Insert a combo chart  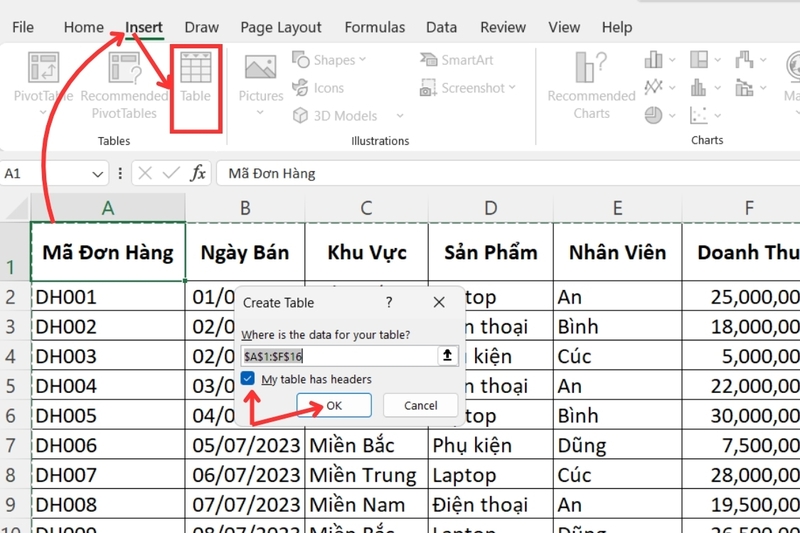point(744,88)
